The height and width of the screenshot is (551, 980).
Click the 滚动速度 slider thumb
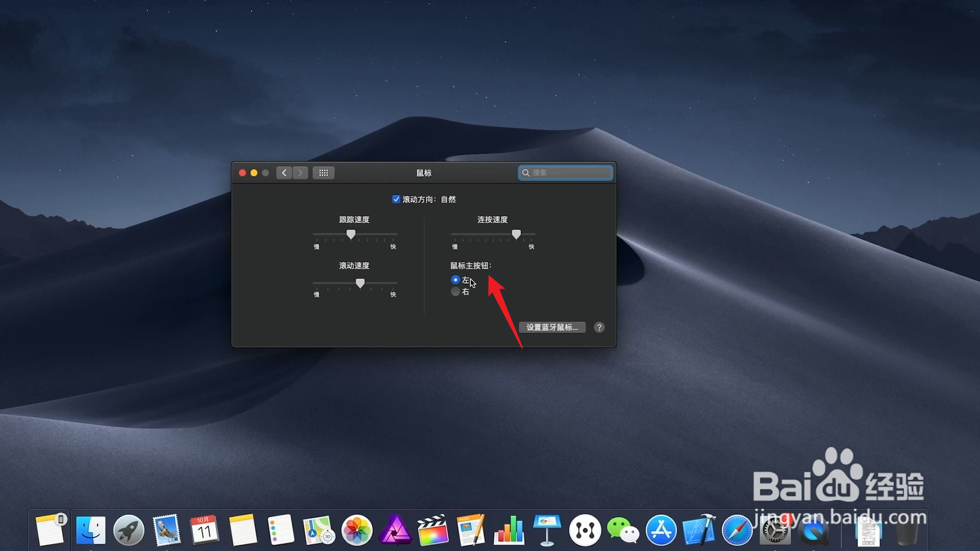[360, 283]
